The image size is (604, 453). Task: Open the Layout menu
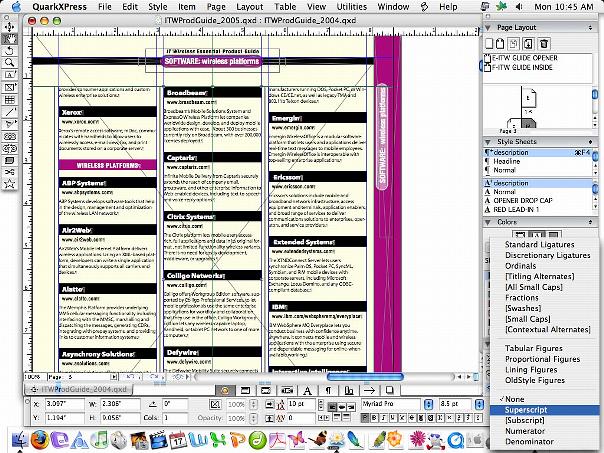click(250, 7)
